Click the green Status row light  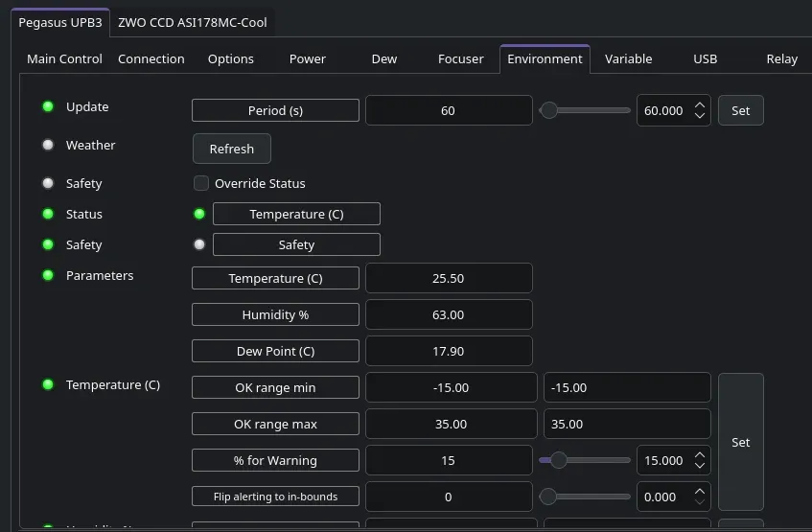pos(48,214)
